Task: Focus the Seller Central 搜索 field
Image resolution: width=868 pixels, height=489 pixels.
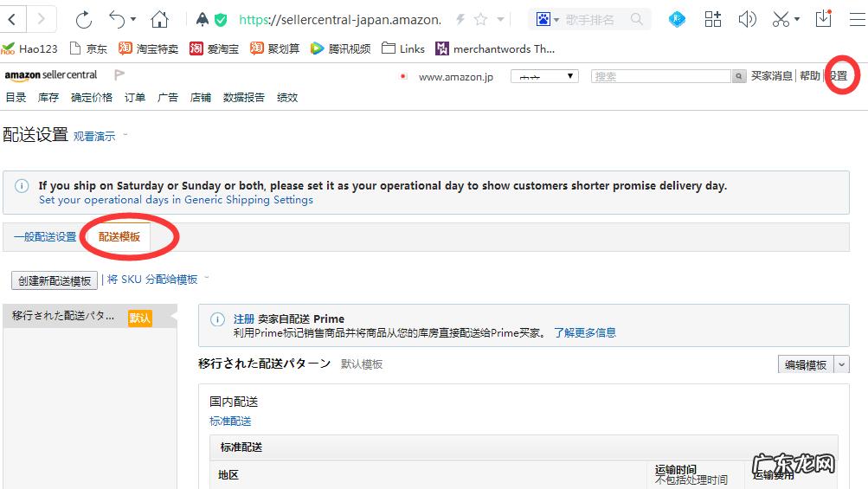Action: 661,76
